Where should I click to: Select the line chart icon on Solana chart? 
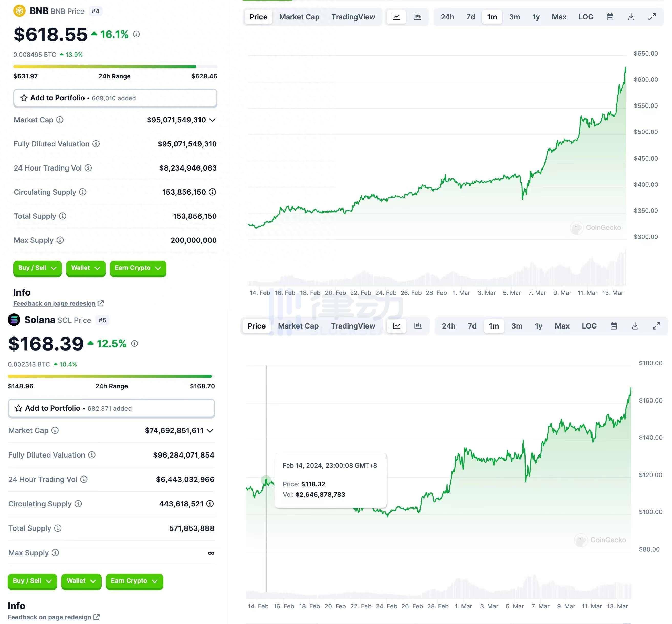pyautogui.click(x=396, y=326)
